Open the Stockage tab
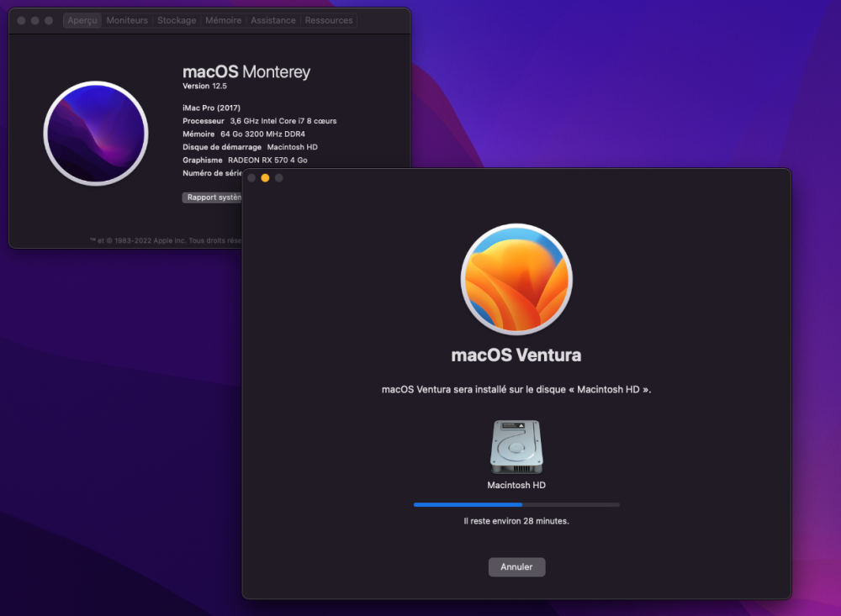Viewport: 841px width, 616px height. coord(177,20)
